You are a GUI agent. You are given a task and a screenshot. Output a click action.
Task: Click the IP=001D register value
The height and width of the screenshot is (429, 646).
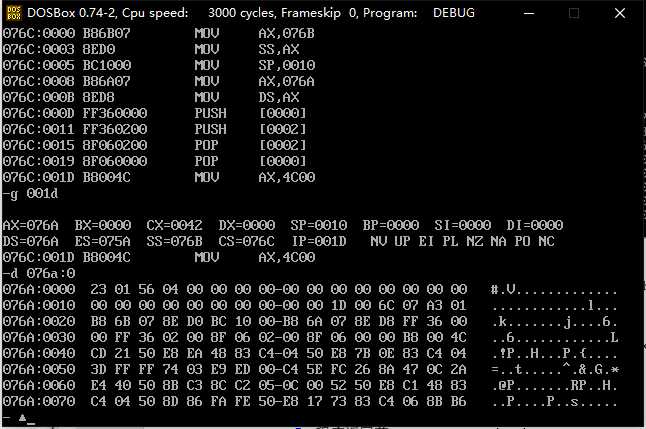(319, 241)
